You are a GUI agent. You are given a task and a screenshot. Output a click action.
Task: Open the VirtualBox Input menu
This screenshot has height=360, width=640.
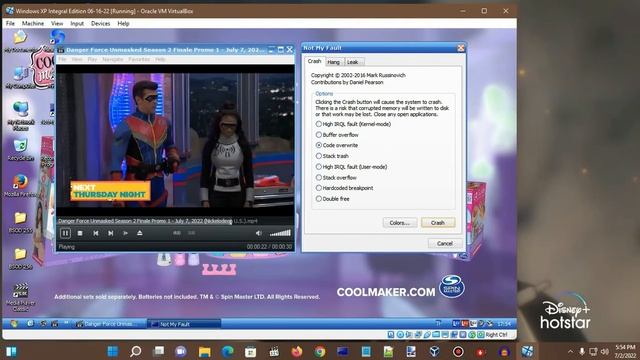pos(77,24)
